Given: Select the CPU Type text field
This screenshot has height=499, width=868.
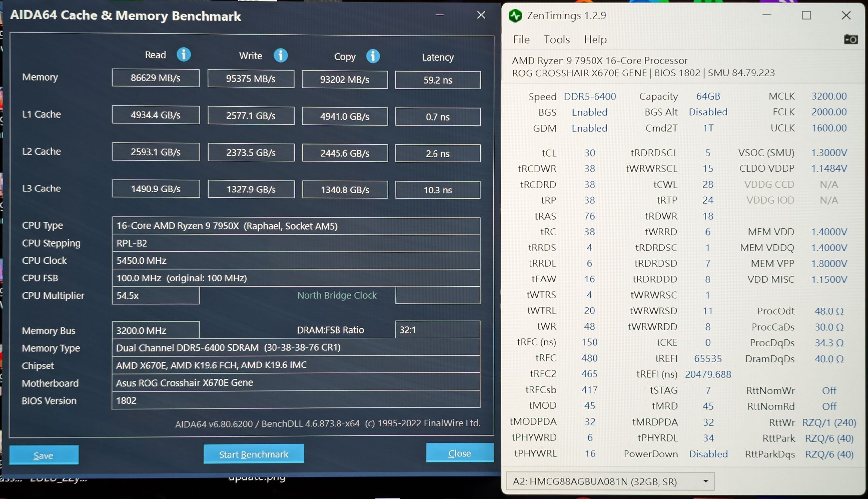Looking at the screenshot, I should [296, 226].
